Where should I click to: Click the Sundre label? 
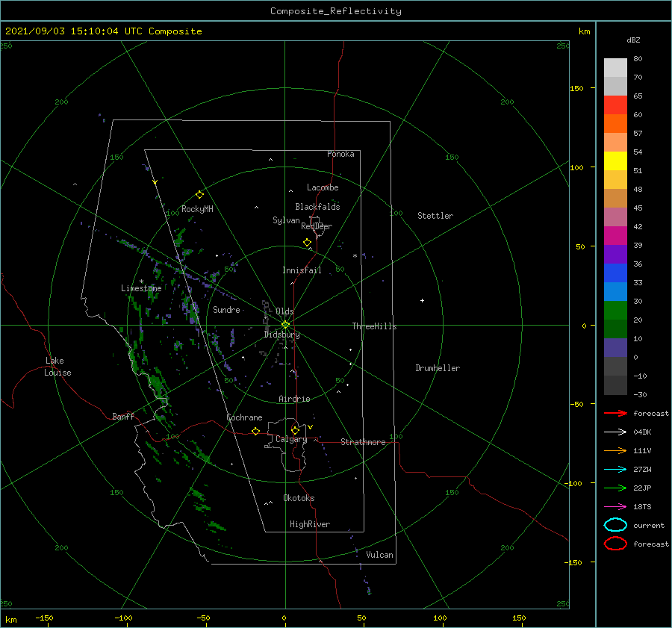[226, 309]
